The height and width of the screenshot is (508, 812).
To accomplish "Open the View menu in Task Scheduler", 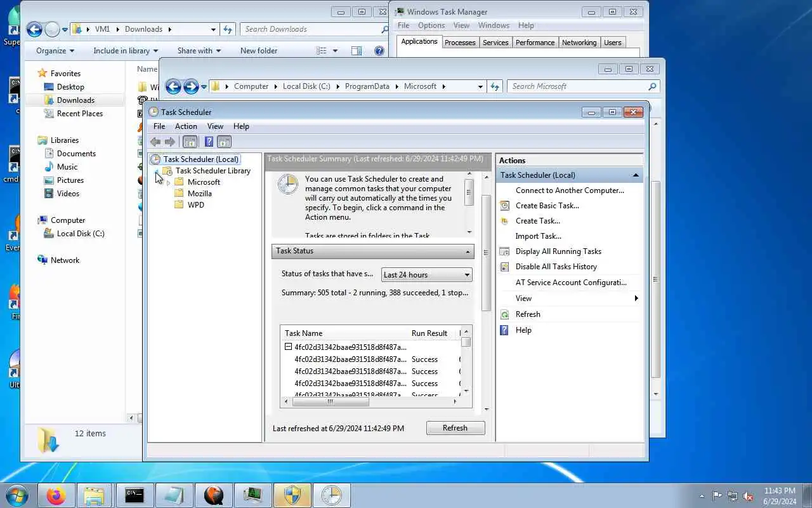I will tap(215, 126).
